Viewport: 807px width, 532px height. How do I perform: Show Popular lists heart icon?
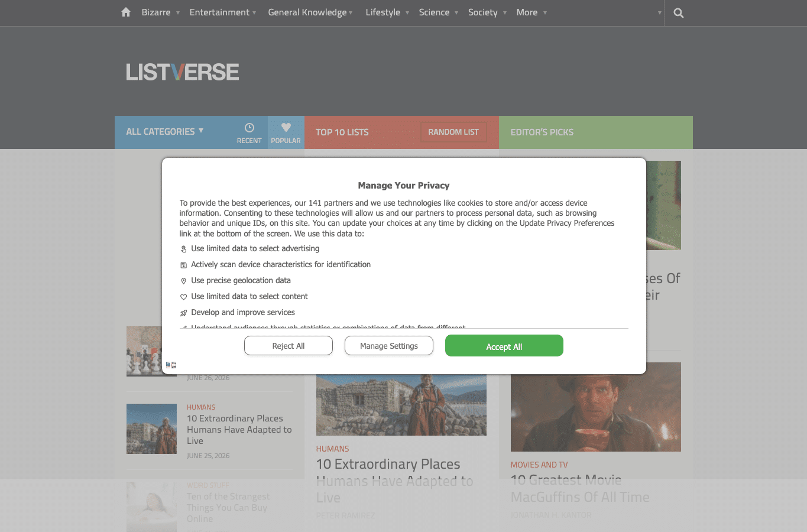click(286, 127)
